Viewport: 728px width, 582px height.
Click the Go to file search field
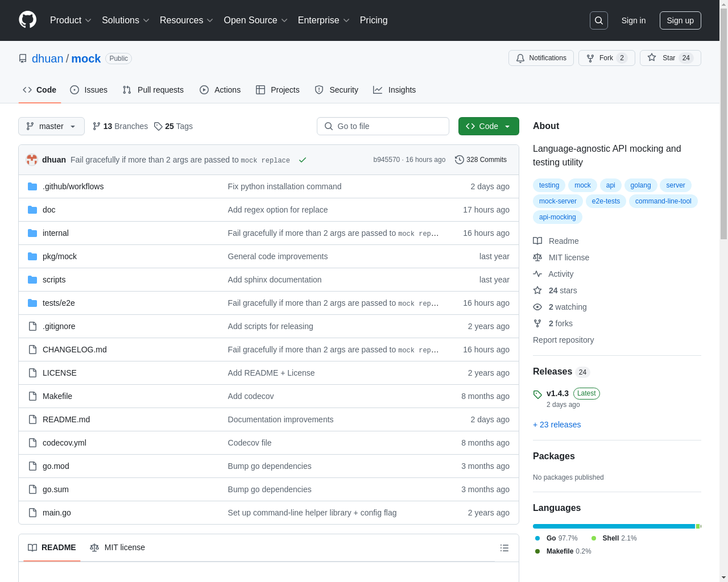click(383, 126)
